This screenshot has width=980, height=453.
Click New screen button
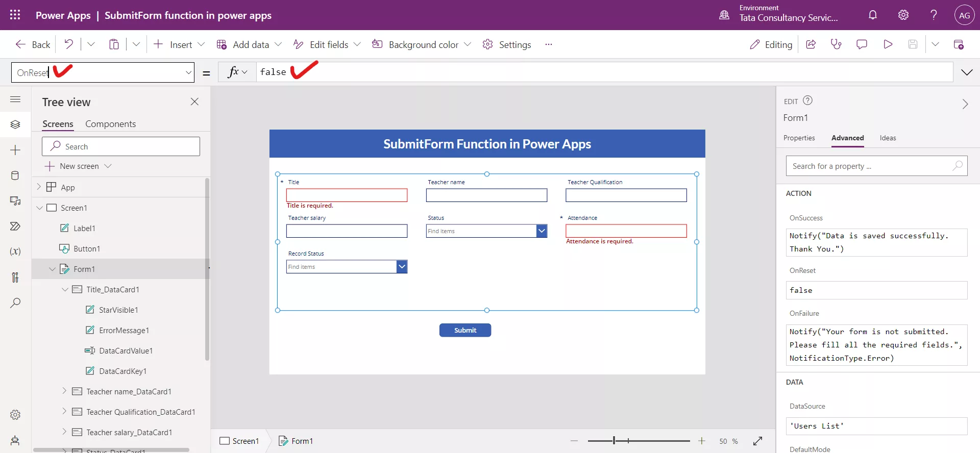78,166
